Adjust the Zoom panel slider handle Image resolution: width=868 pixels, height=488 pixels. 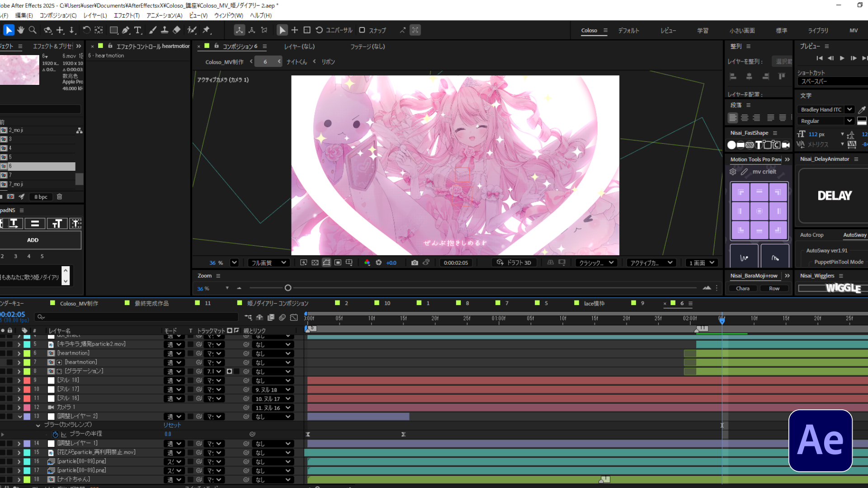coord(288,288)
